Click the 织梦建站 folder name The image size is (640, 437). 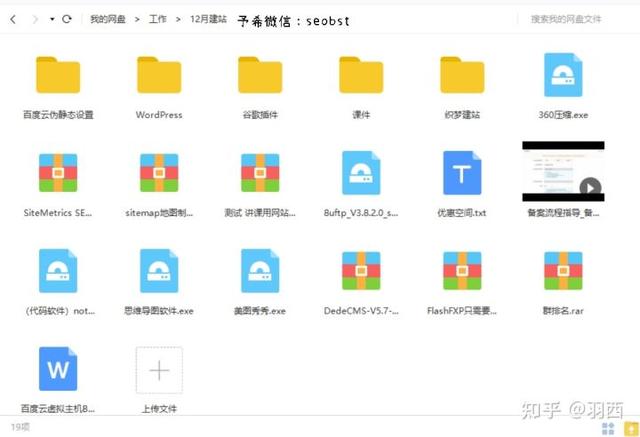tap(462, 115)
